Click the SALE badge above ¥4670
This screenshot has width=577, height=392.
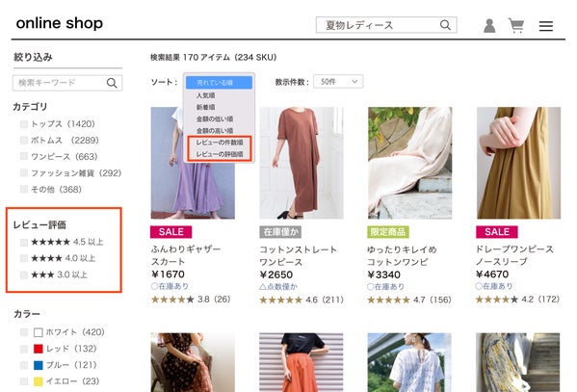[497, 232]
